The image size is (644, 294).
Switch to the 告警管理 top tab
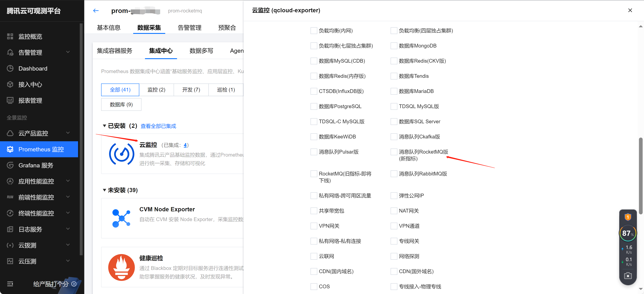click(x=189, y=27)
